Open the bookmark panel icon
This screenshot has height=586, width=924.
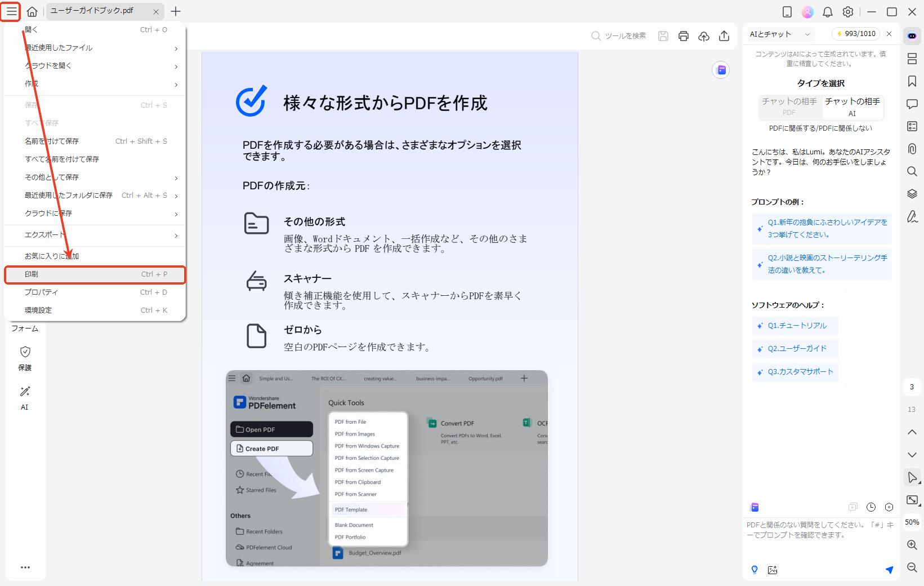coord(912,81)
